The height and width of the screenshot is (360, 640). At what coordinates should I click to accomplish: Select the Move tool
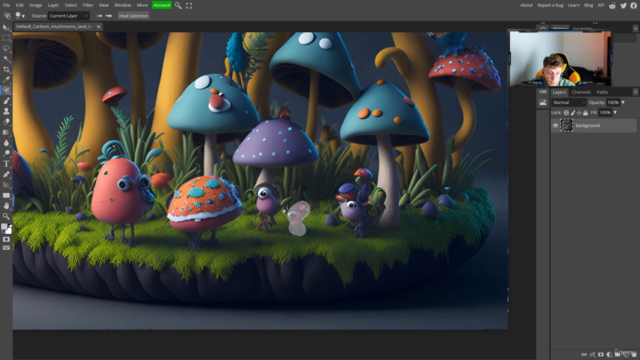tap(6, 28)
